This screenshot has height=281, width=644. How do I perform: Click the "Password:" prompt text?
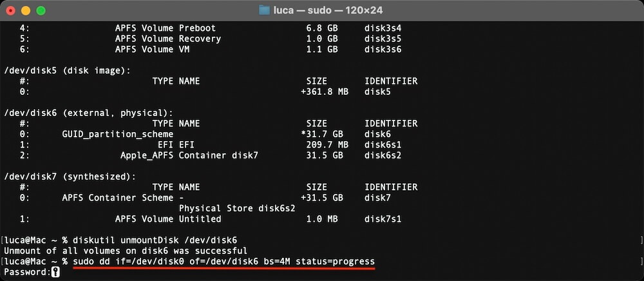pyautogui.click(x=26, y=272)
